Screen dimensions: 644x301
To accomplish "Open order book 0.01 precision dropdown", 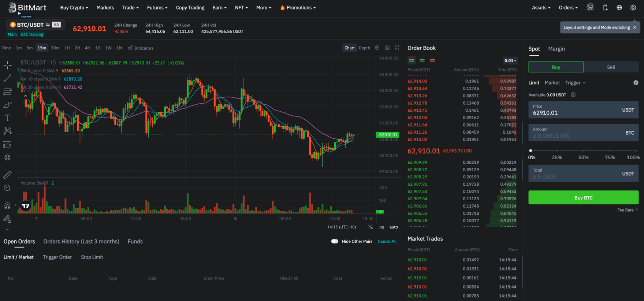I will pyautogui.click(x=510, y=61).
